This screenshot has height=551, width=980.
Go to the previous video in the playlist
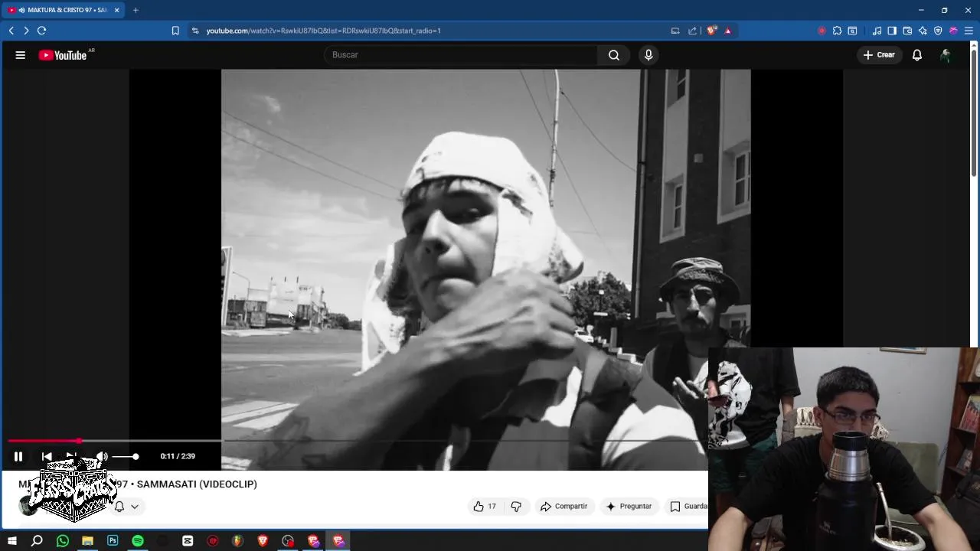[47, 456]
